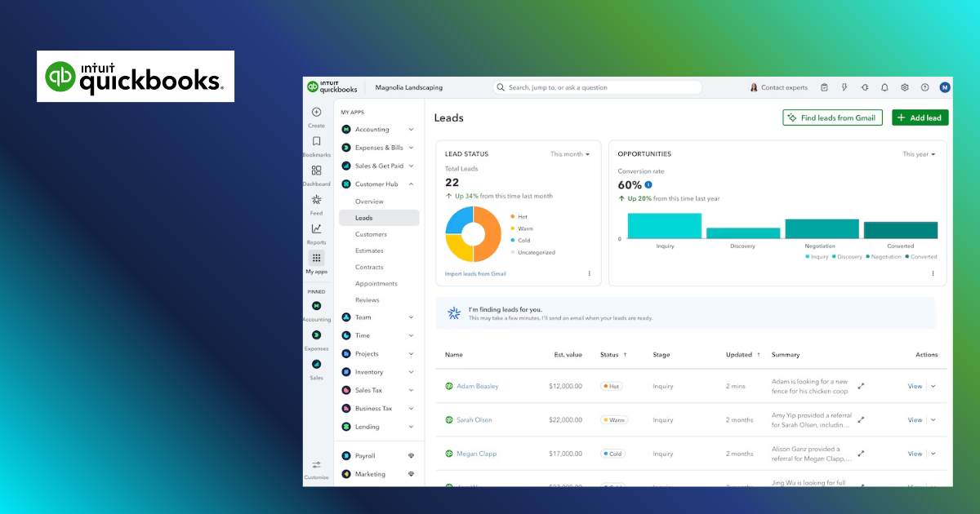This screenshot has height=514, width=980.
Task: Open Bookmarks from the left rail
Action: tap(316, 142)
